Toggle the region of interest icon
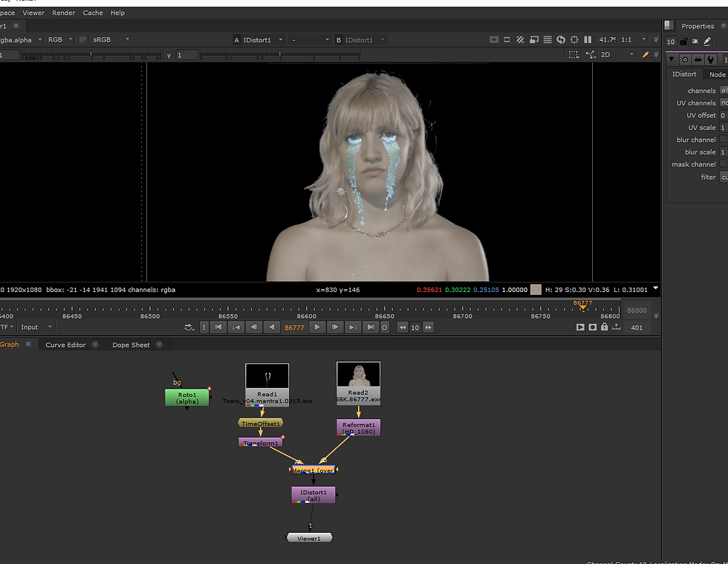Screen dimensions: 728x564 point(573,55)
